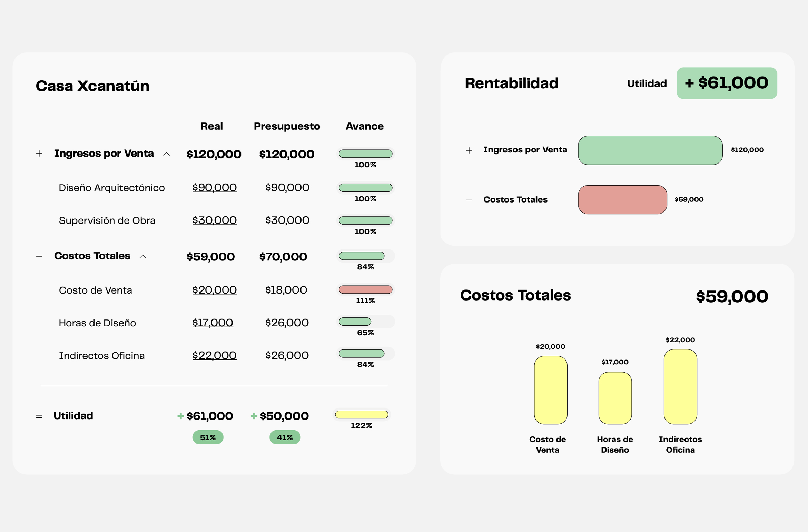This screenshot has height=532, width=808.
Task: Open the $30,000 Supervisión de Obra real amount
Action: click(214, 220)
